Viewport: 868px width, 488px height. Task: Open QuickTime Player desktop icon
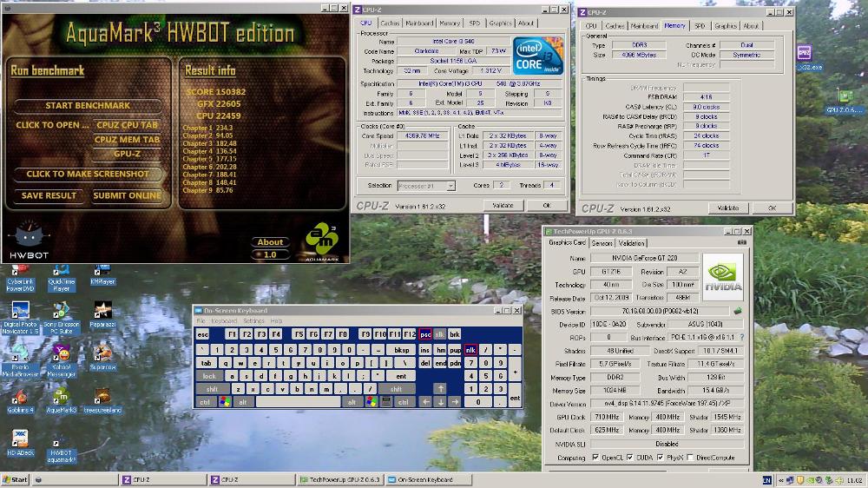click(62, 279)
